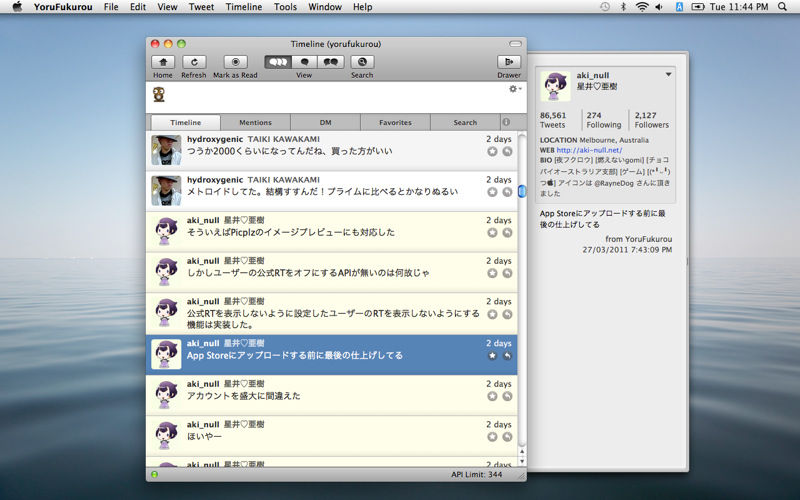This screenshot has width=800, height=500.
Task: Click the Mark as Read icon
Action: [x=235, y=62]
